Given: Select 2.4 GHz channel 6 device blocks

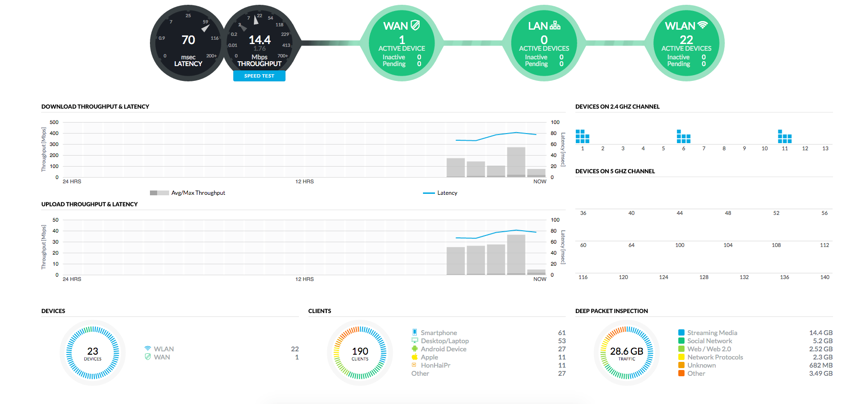Looking at the screenshot, I should pyautogui.click(x=684, y=136).
